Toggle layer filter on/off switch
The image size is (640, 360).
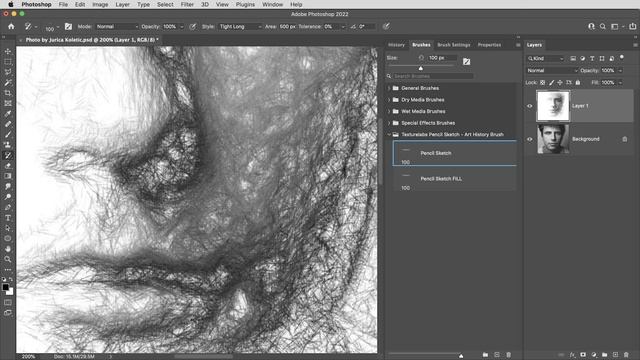click(x=622, y=58)
